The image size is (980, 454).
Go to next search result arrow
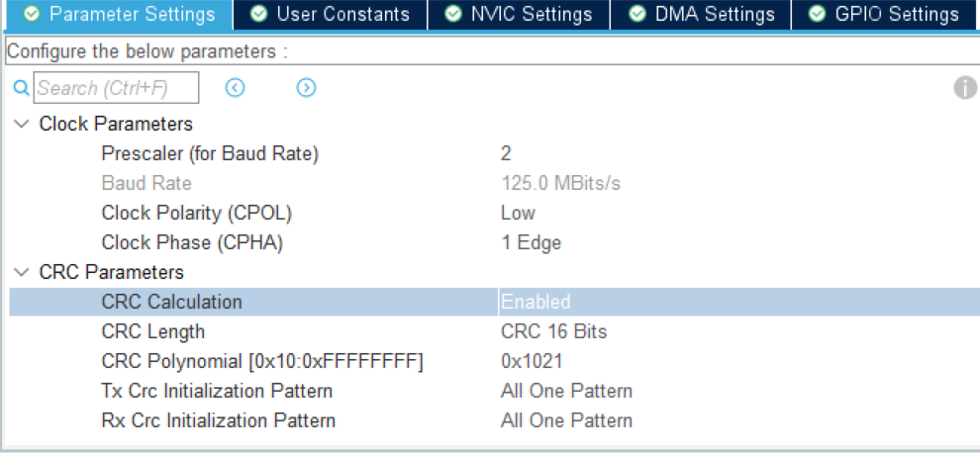[x=307, y=88]
